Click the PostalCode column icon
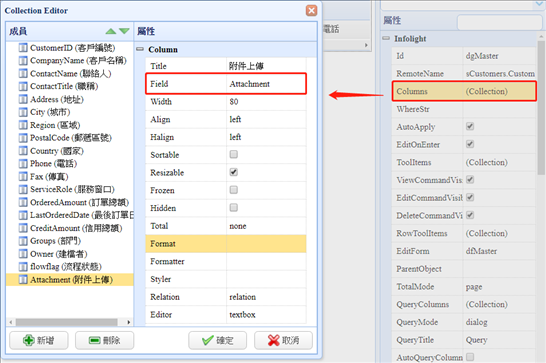Screen dimensions: 546x363 pyautogui.click(x=23, y=138)
